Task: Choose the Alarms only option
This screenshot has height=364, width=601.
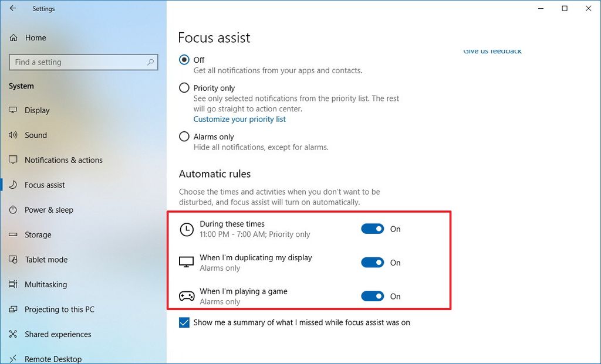Action: [184, 137]
